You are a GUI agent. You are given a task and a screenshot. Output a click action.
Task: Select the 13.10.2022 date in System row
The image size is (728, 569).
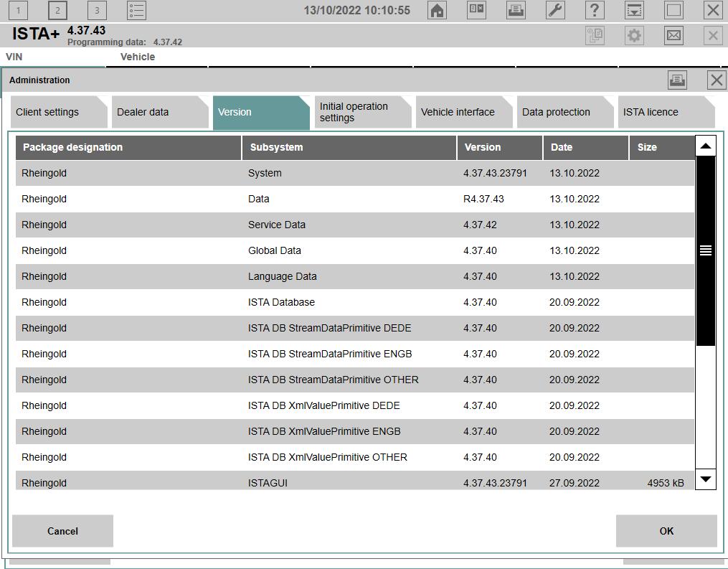(x=575, y=173)
